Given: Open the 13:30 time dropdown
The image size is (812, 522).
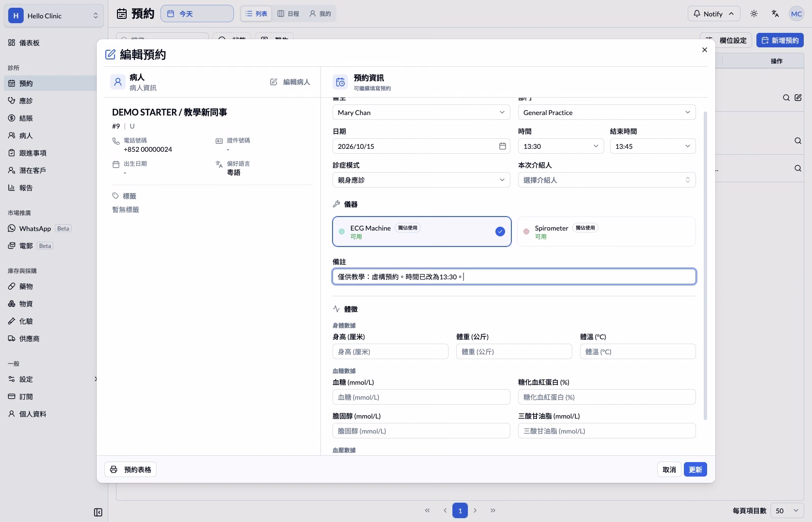Looking at the screenshot, I should [x=561, y=146].
